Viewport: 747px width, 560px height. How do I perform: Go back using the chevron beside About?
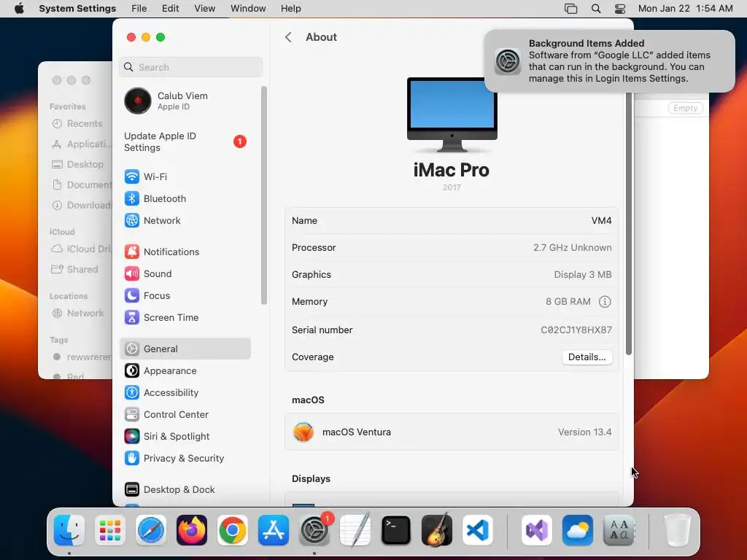(x=288, y=37)
